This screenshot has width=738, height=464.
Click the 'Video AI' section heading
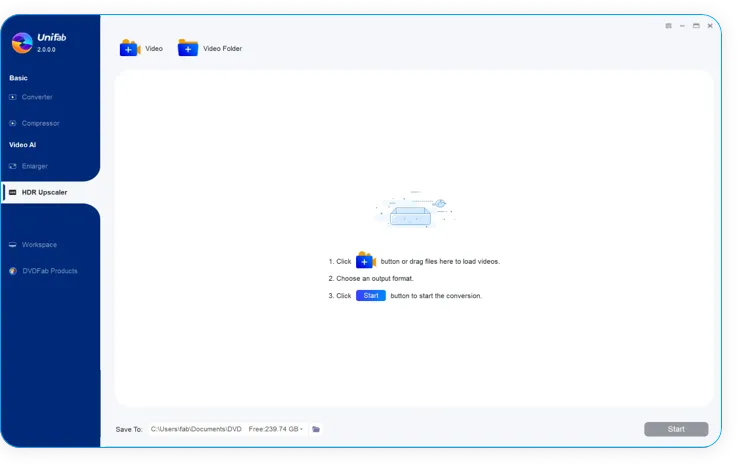pos(23,145)
